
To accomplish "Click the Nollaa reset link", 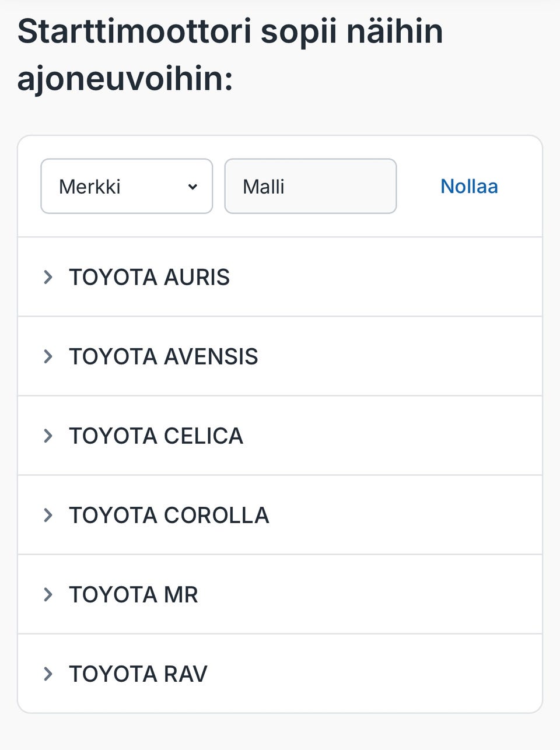I will (x=469, y=187).
